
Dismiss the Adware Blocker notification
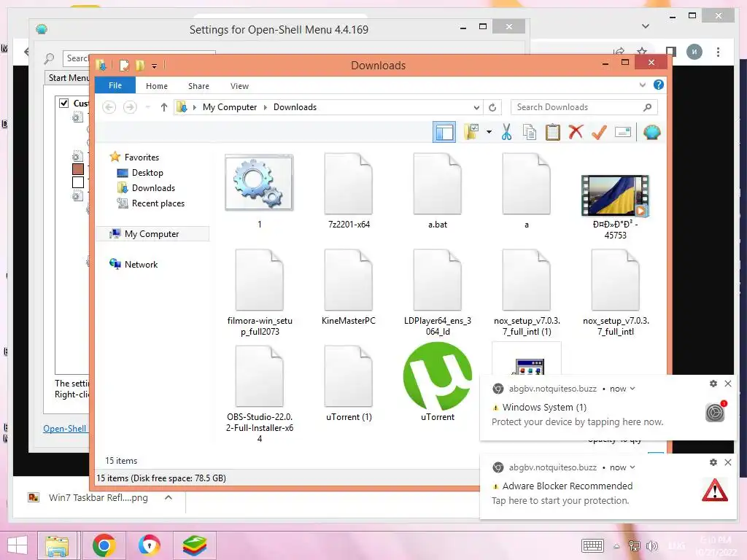728,462
